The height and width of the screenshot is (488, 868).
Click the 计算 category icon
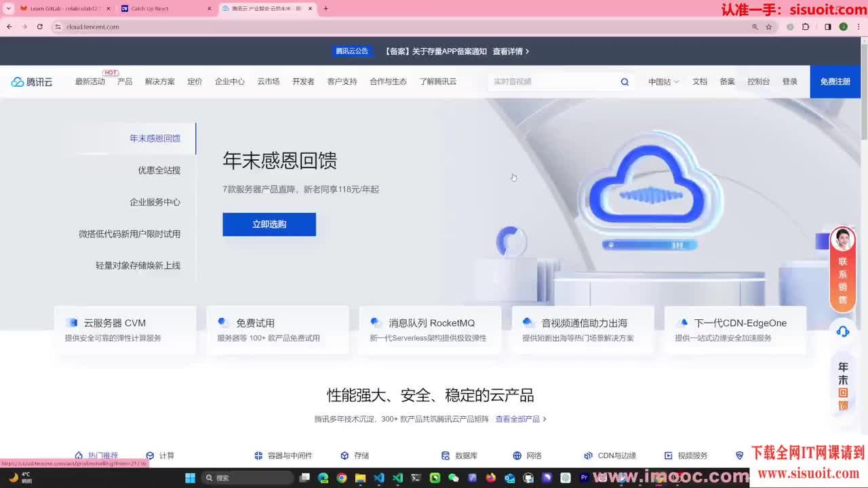point(150,455)
